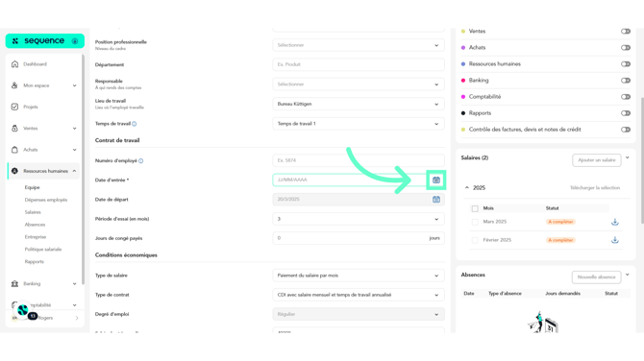Click the Département input field
The width and height of the screenshot is (644, 361).
click(359, 64)
